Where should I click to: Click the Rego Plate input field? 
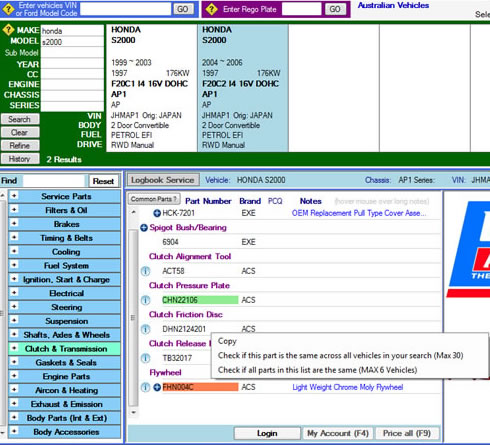[x=302, y=9]
